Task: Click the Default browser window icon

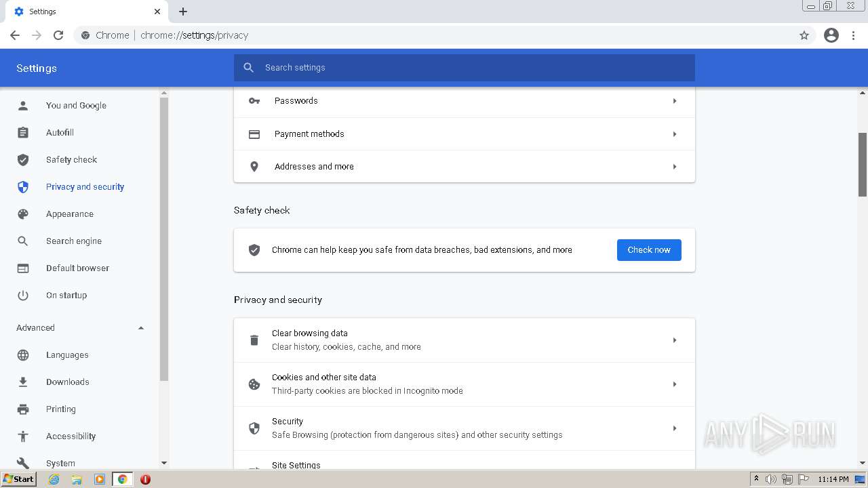Action: coord(23,268)
